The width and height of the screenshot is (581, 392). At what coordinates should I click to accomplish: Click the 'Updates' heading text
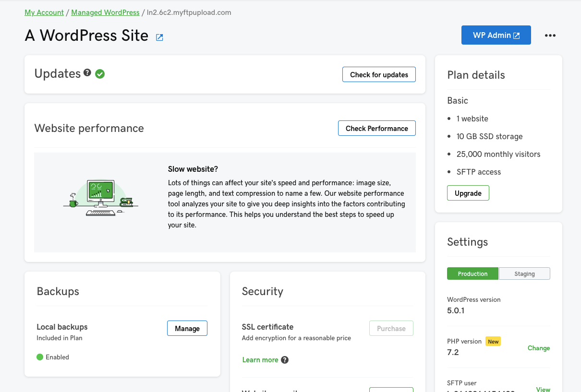(x=58, y=73)
